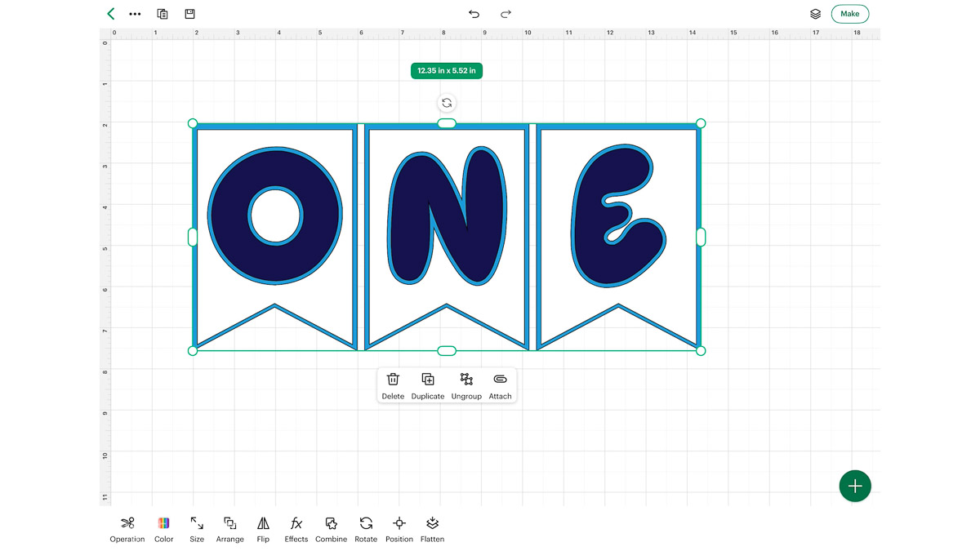Redo the last action
The height and width of the screenshot is (551, 980).
tap(506, 14)
